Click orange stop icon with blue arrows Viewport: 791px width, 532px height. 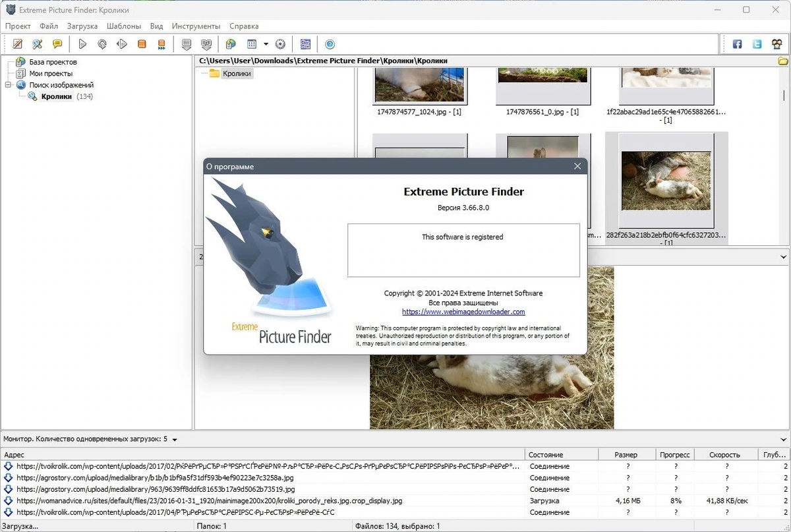coord(161,44)
